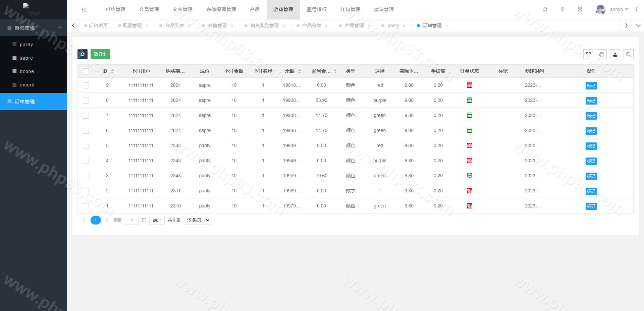Click the page number input field

click(x=131, y=220)
